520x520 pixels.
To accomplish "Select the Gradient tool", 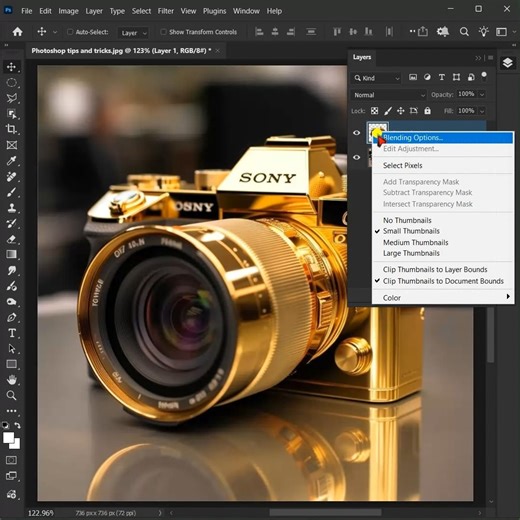I will pyautogui.click(x=12, y=255).
